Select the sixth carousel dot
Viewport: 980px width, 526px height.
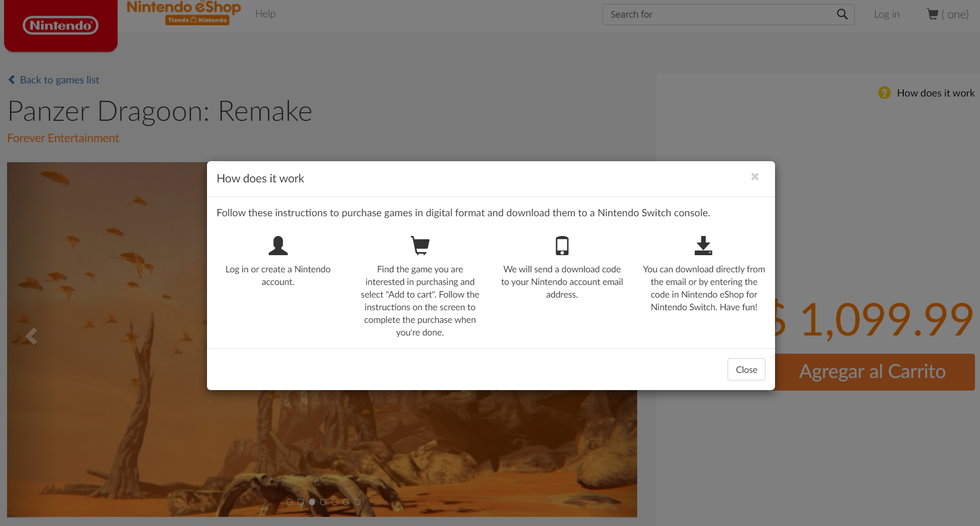coord(346,502)
